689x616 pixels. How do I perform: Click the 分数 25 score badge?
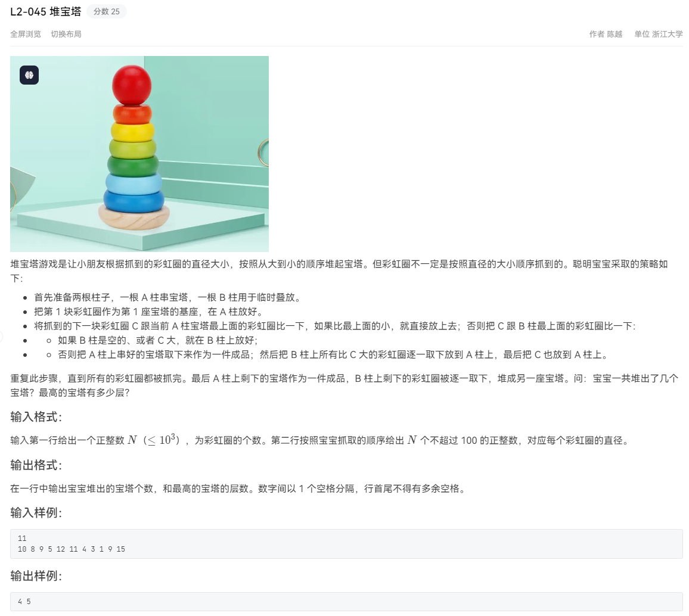click(106, 11)
